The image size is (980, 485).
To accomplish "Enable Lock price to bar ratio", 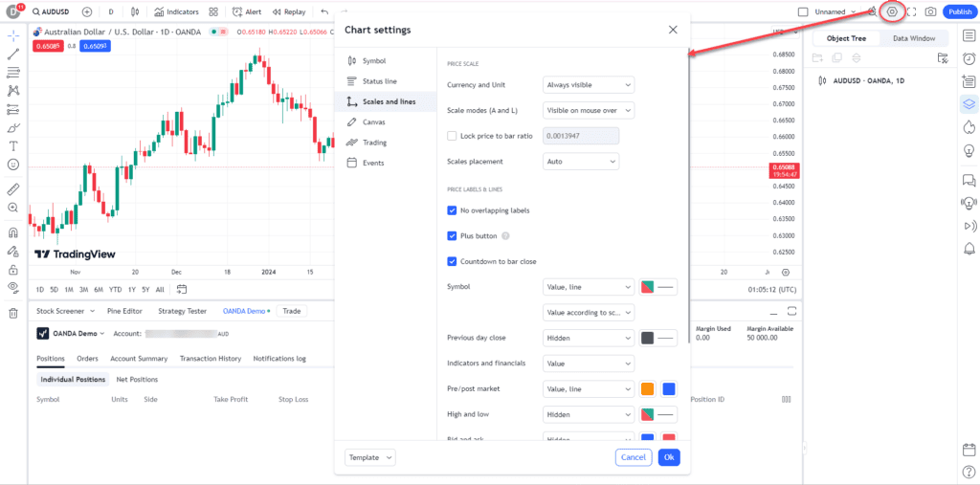I will (452, 136).
